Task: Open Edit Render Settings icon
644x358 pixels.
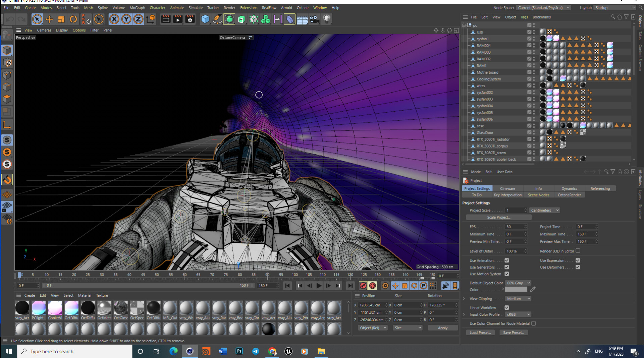Action: (x=190, y=19)
